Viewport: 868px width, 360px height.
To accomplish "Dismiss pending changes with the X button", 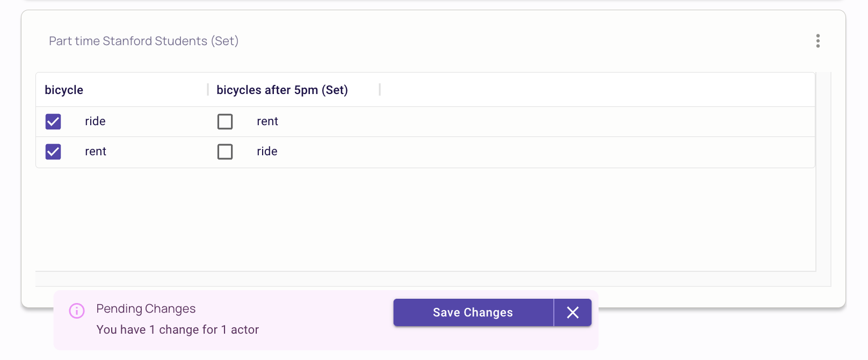I will click(x=573, y=313).
